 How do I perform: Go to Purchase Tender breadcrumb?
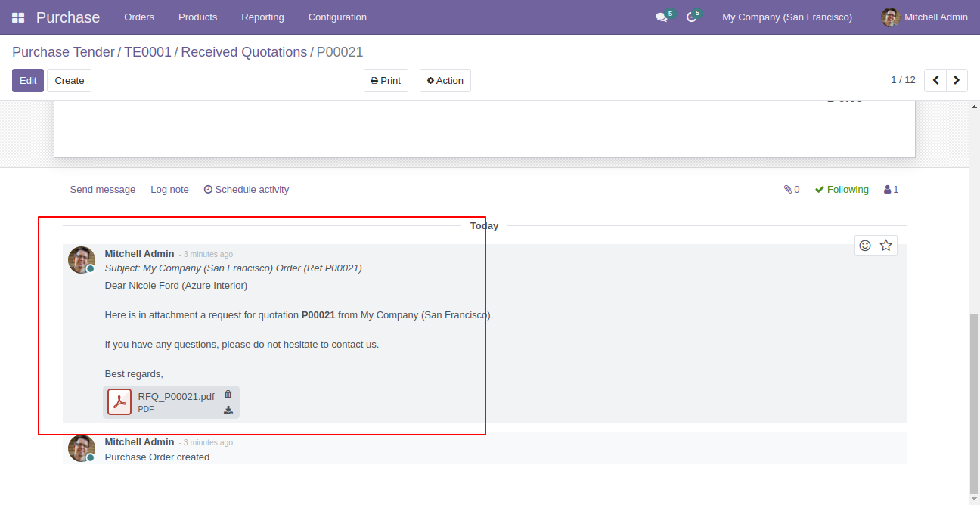64,52
